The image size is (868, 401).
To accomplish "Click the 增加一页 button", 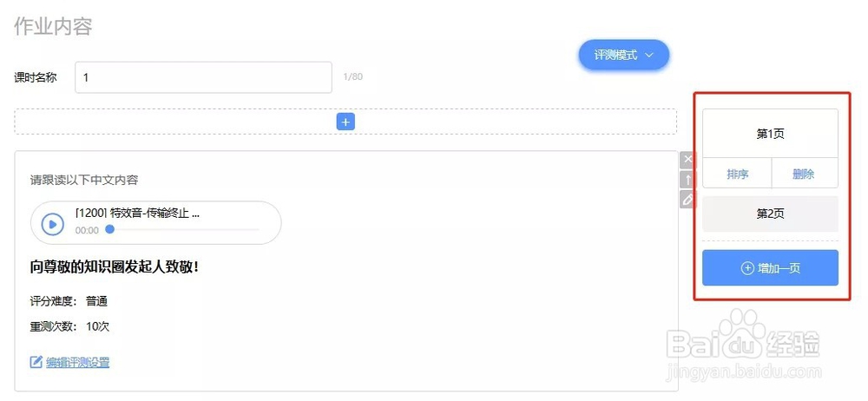I will [770, 268].
